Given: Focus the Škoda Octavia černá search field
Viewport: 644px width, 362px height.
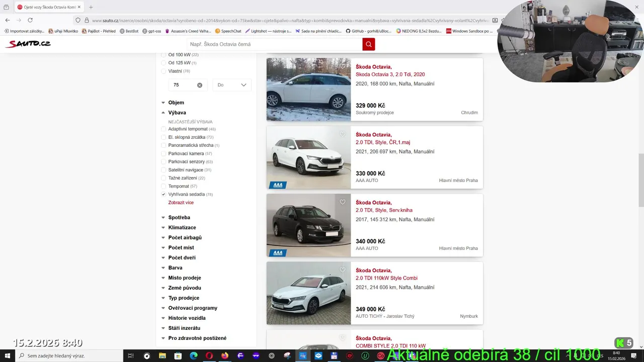Looking at the screenshot, I should click(274, 44).
